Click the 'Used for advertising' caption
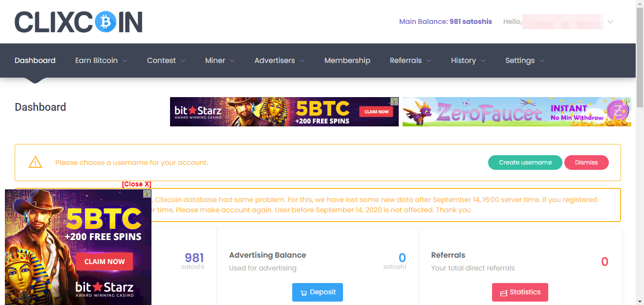This screenshot has width=644, height=305. (x=263, y=268)
